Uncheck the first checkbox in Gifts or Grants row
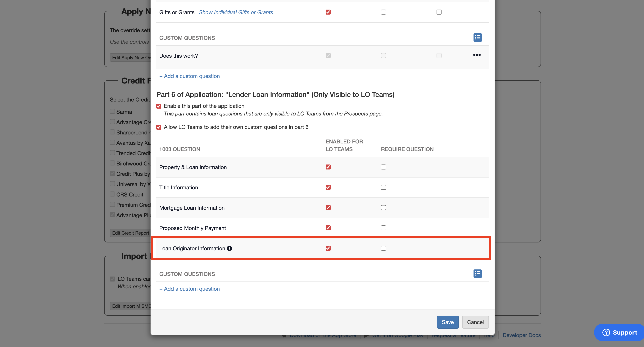 [x=328, y=12]
